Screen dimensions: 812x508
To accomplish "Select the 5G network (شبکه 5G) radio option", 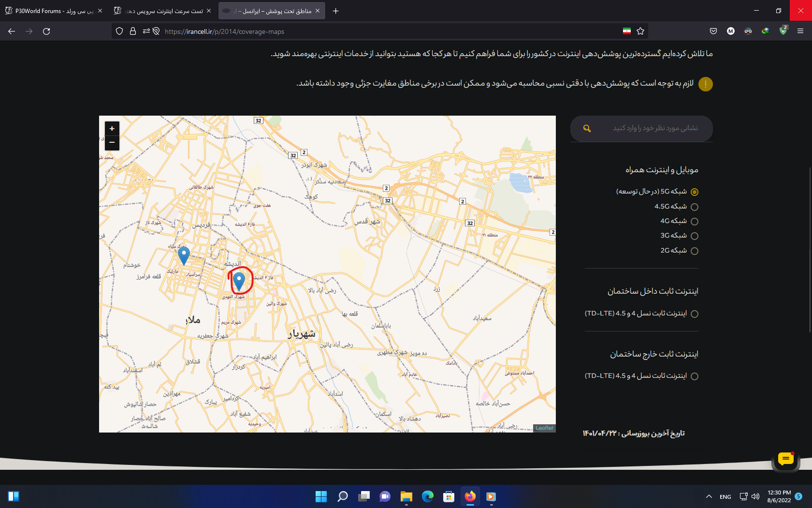I will pos(695,192).
